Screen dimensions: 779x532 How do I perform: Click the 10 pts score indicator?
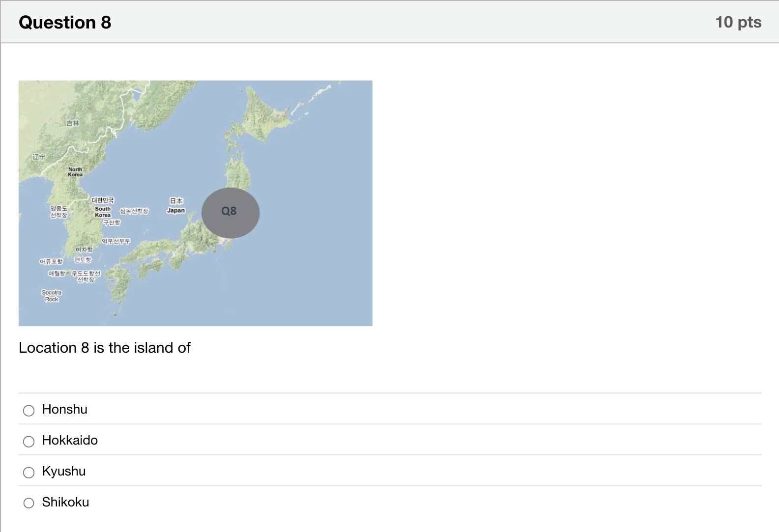(x=738, y=22)
